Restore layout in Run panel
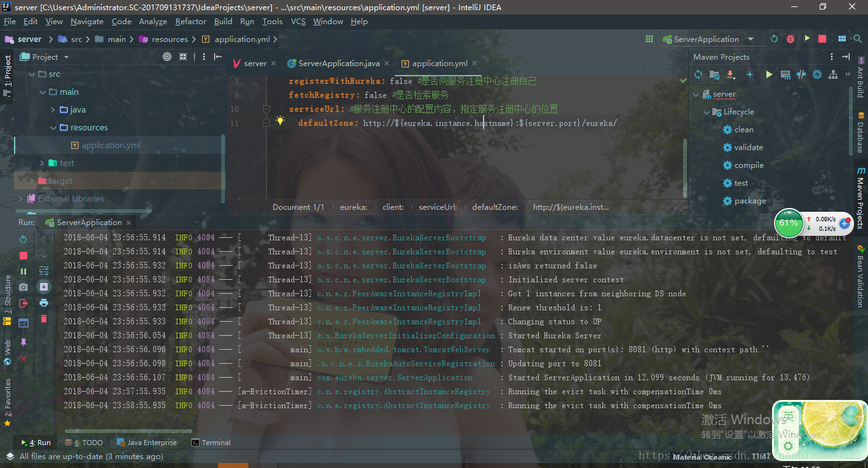This screenshot has width=868, height=468. [x=24, y=323]
